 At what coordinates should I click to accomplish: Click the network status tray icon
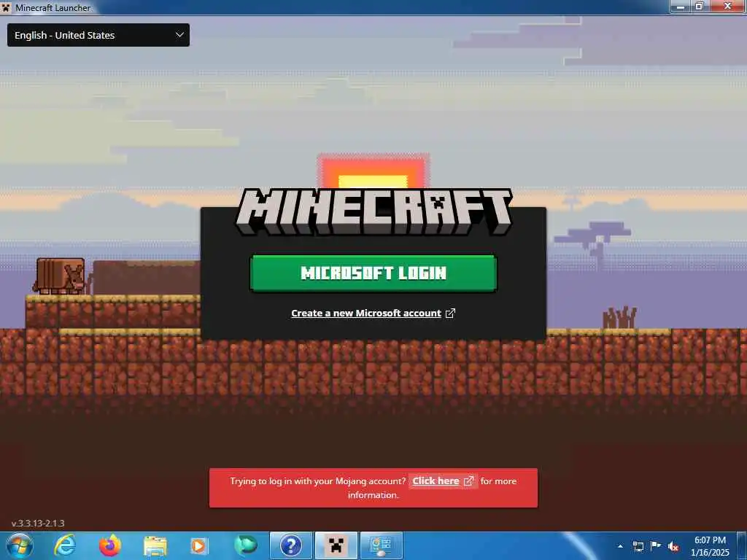[638, 546]
